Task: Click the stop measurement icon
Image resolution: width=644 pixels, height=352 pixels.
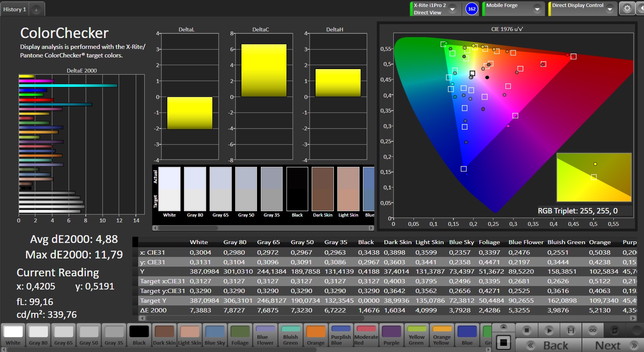Action: pyautogui.click(x=526, y=330)
